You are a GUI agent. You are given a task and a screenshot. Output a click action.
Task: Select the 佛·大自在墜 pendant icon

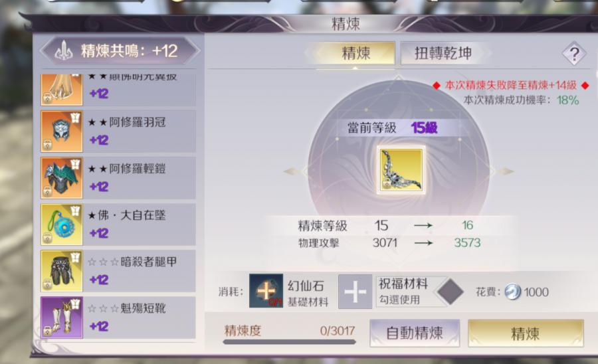point(62,224)
